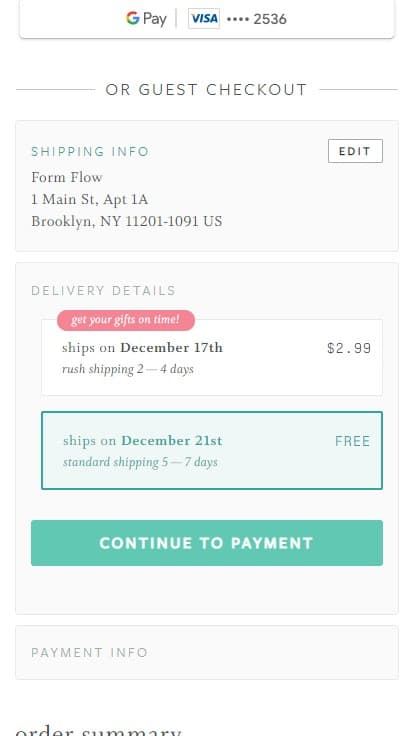
Task: Open the Shipping Info heading
Action: pyautogui.click(x=90, y=152)
